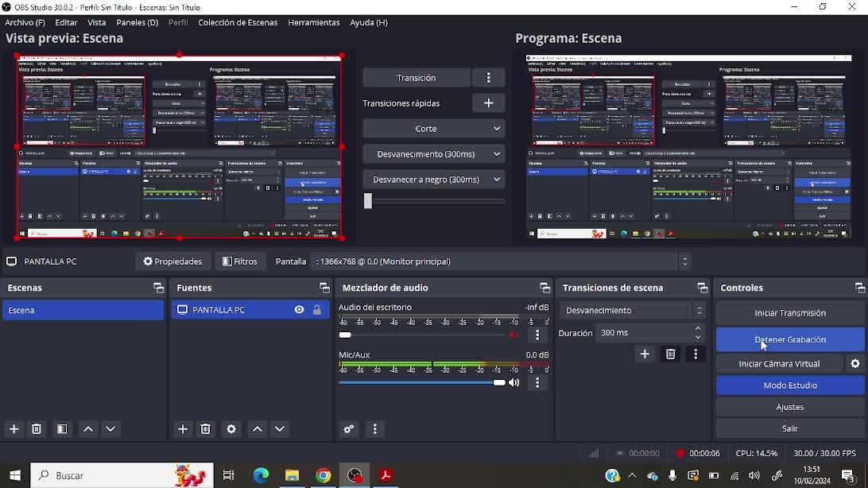Open advanced audio properties gears icon

349,429
